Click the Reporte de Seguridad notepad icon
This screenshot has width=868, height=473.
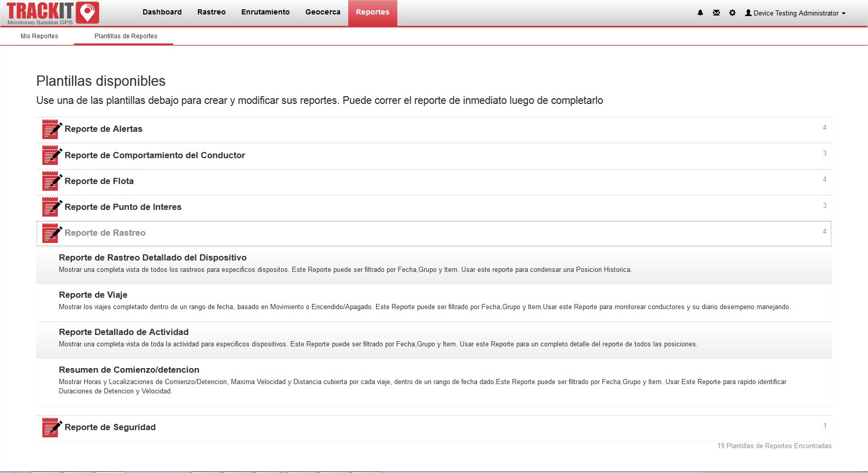pos(52,428)
